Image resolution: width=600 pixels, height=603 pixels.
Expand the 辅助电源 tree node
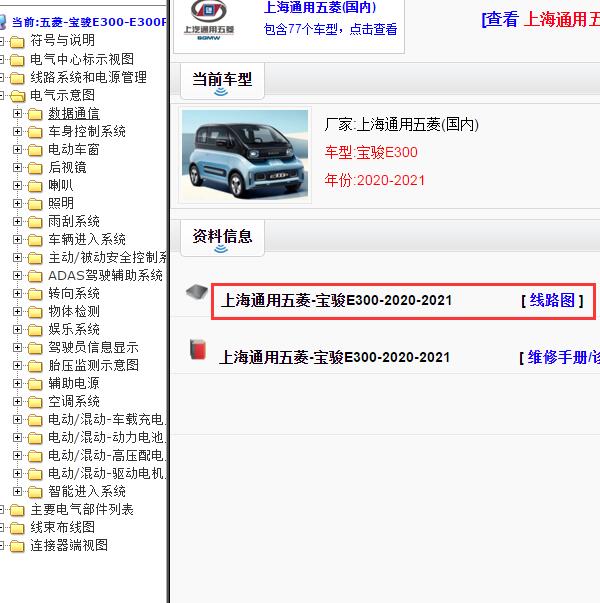pos(17,383)
